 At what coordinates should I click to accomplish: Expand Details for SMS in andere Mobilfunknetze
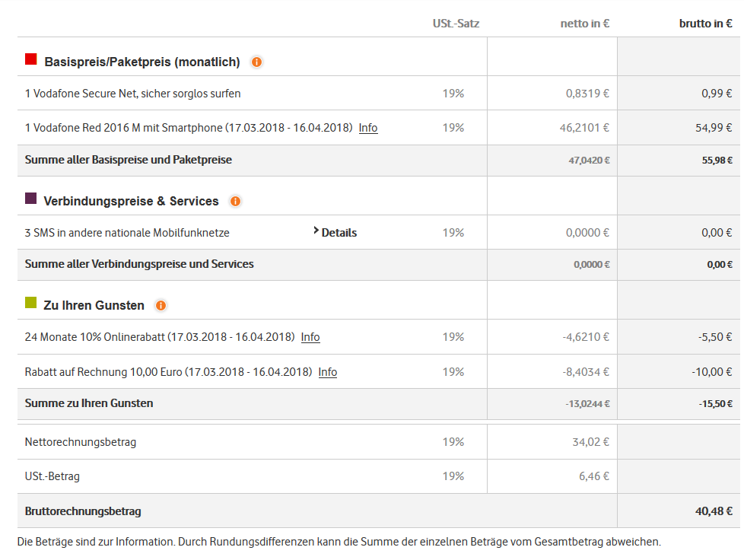337,232
